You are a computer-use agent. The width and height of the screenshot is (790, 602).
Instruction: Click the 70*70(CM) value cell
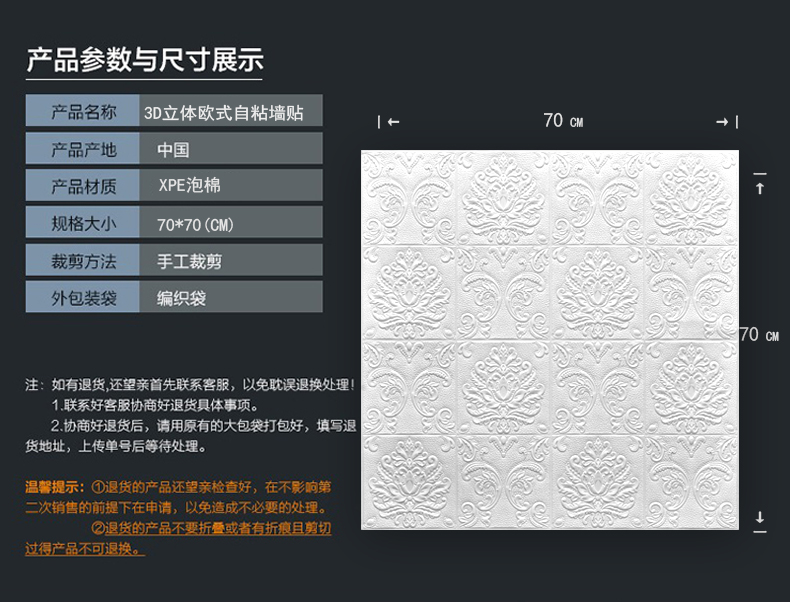pos(231,222)
